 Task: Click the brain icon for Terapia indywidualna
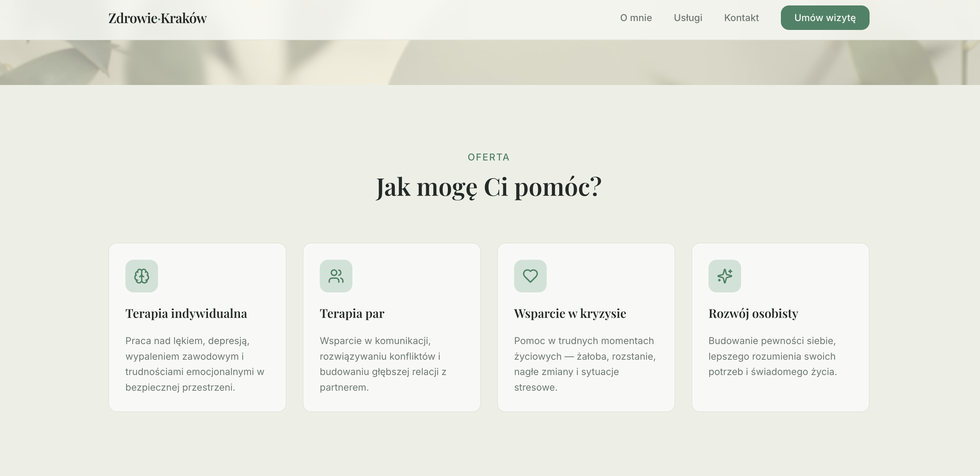141,276
